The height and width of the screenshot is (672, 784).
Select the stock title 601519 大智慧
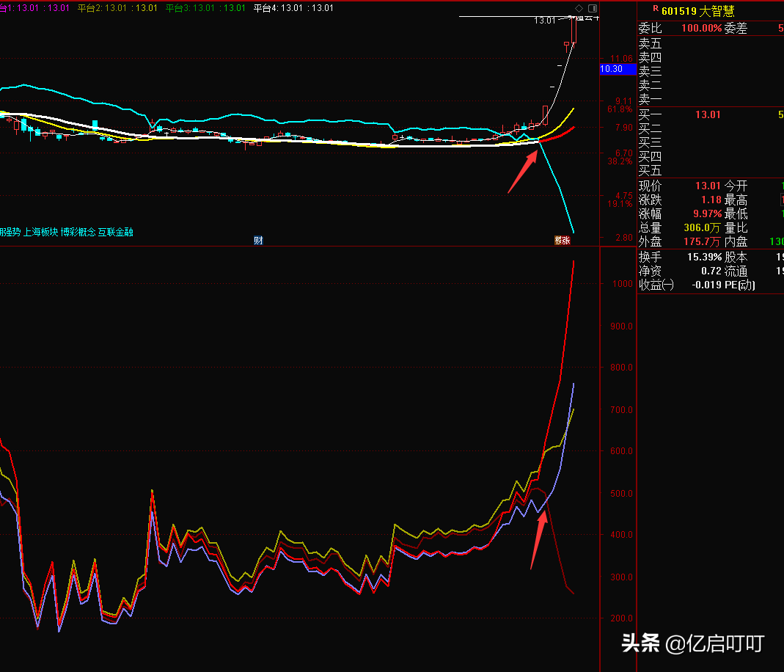[697, 10]
